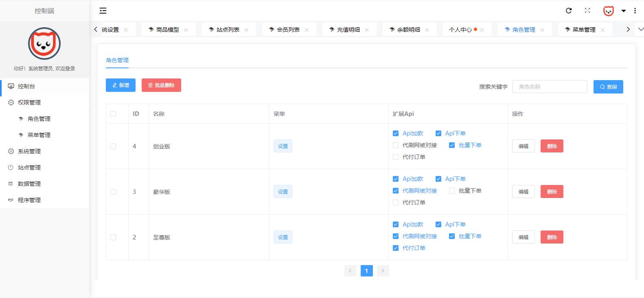
Task: Collapse the sidebar with the menu fold icon
Action: pos(103,11)
